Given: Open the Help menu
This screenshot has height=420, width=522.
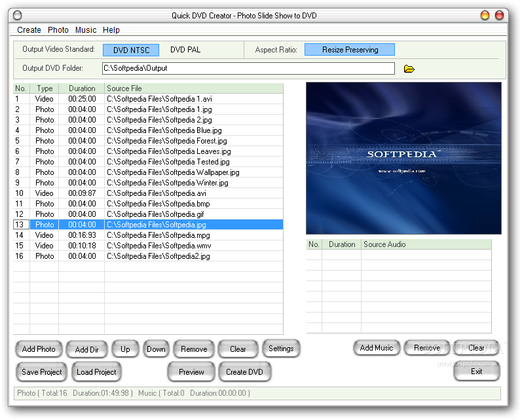Looking at the screenshot, I should 111,30.
